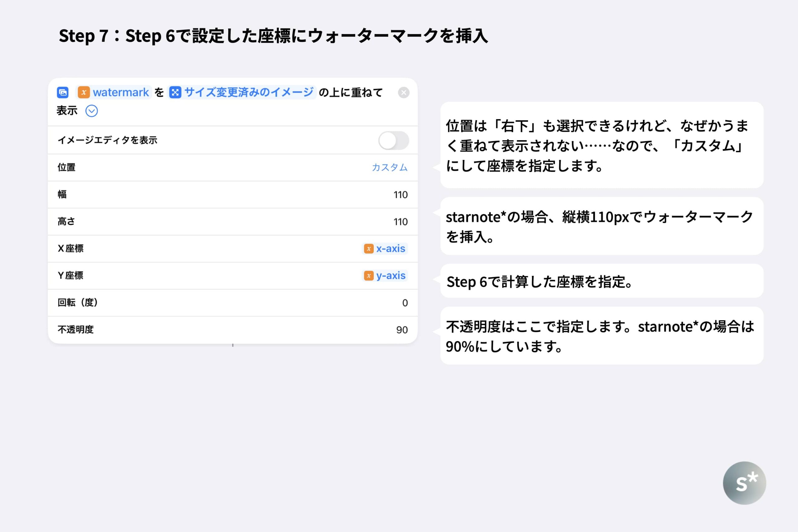The image size is (798, 532).
Task: Collapse action options with circled chevron
Action: (x=92, y=111)
